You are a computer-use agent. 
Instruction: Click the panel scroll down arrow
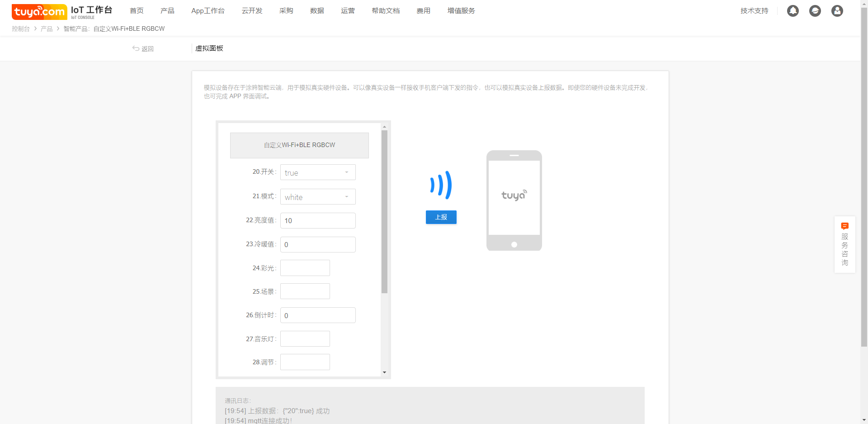384,372
